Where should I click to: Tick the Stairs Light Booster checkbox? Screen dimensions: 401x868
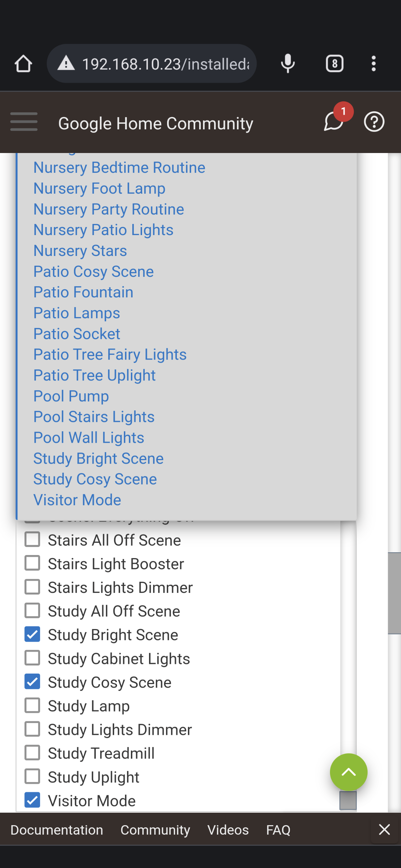click(32, 563)
